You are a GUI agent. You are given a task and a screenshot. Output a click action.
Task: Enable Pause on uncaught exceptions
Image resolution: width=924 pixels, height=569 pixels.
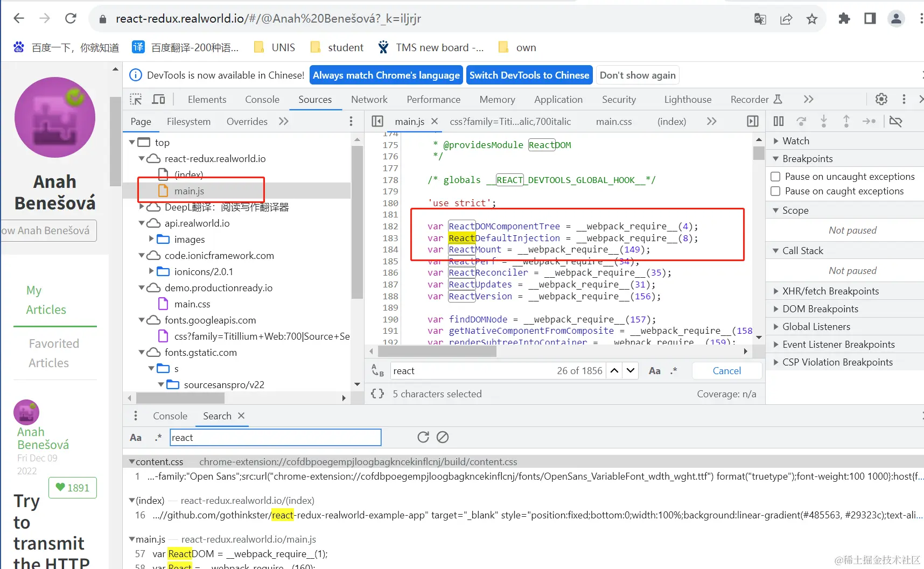click(775, 177)
